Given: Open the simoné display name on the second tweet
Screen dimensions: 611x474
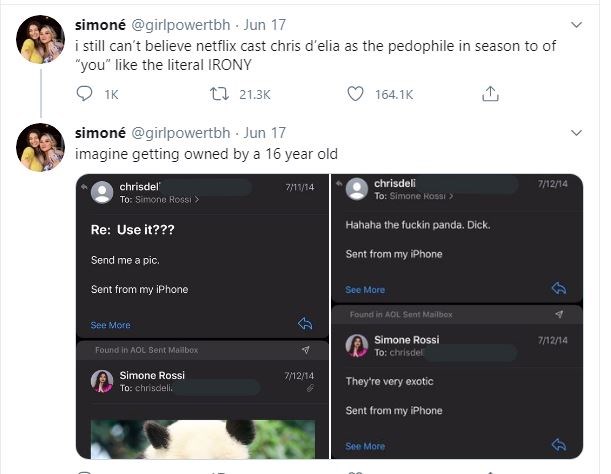Looking at the screenshot, I should [98, 133].
